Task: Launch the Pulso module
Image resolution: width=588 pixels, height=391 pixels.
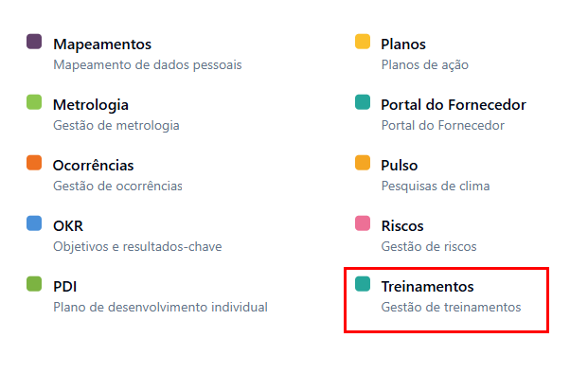Action: pos(400,166)
